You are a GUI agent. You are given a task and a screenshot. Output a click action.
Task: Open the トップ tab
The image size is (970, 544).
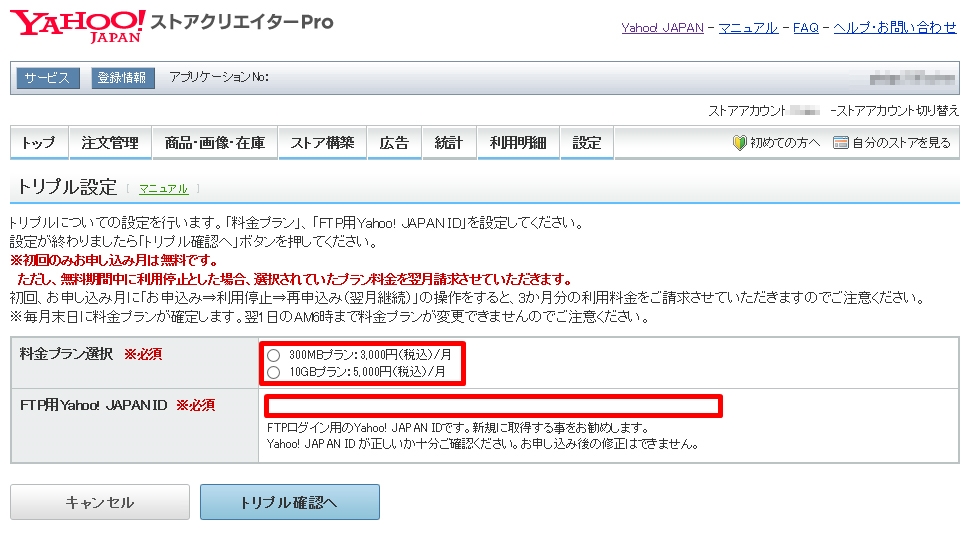point(39,143)
